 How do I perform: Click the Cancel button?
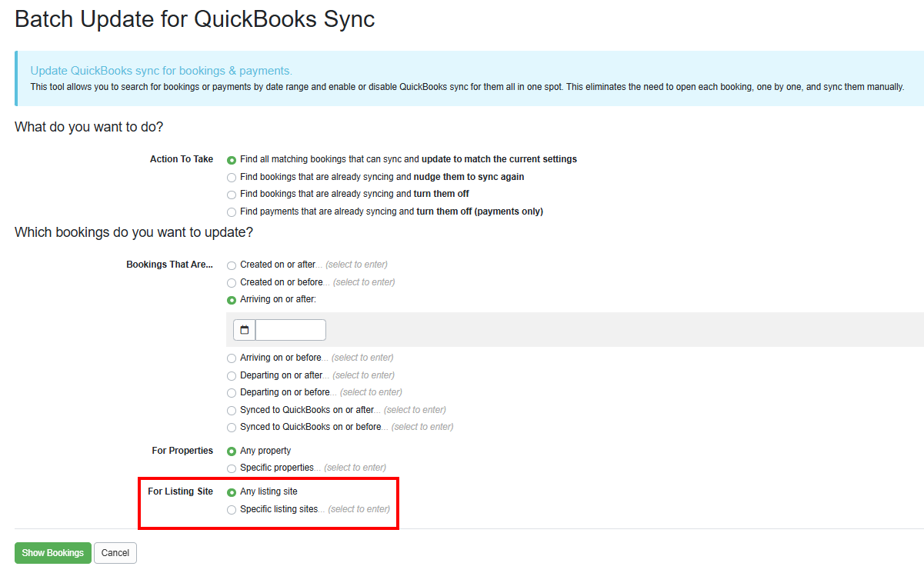click(x=115, y=552)
